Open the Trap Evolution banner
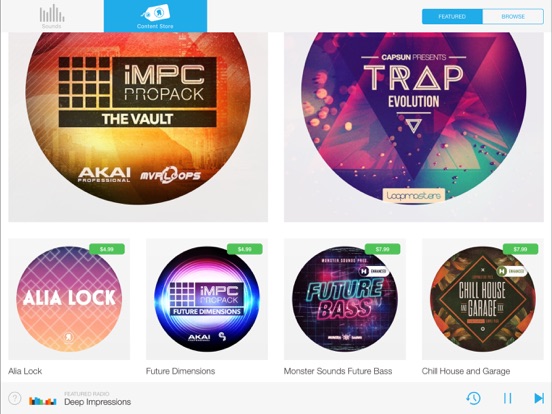 [414, 127]
